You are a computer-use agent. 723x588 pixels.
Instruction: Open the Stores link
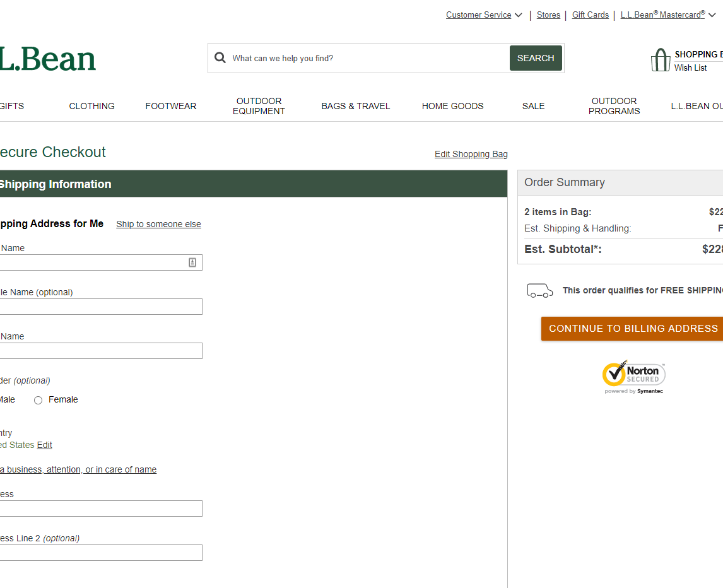548,15
